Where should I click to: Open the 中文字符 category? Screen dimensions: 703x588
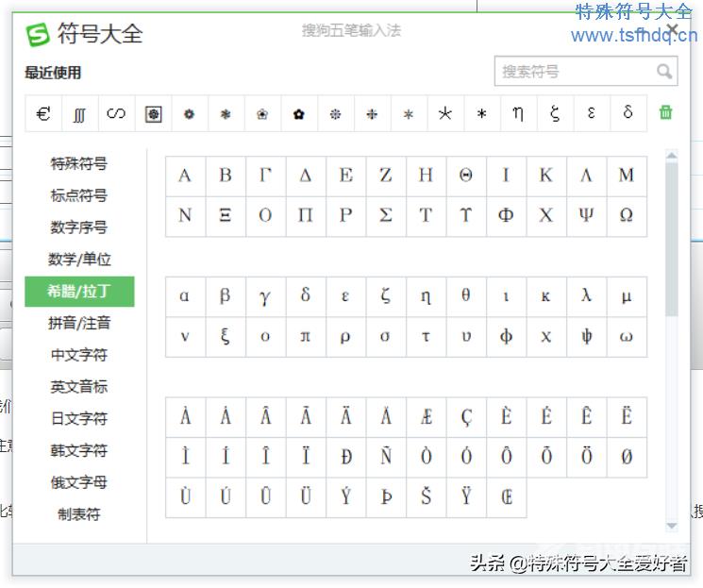pos(79,355)
